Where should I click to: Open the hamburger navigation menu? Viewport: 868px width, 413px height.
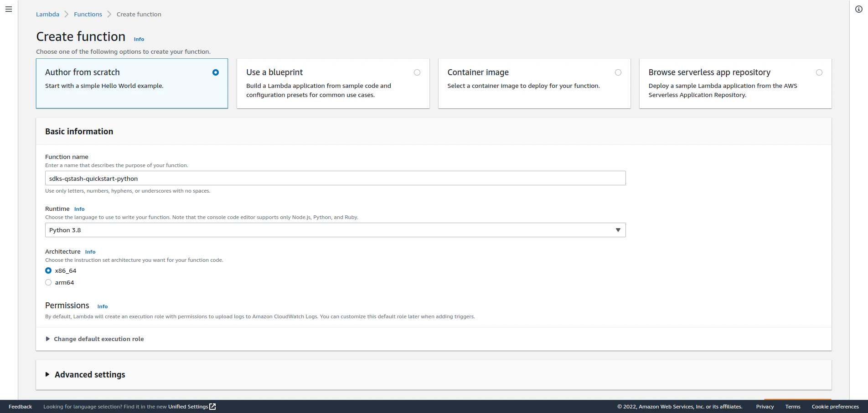(x=9, y=9)
